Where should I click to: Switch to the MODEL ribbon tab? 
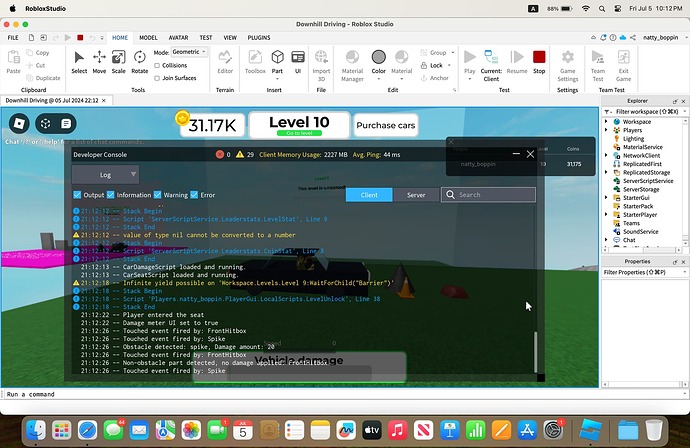[x=148, y=38]
